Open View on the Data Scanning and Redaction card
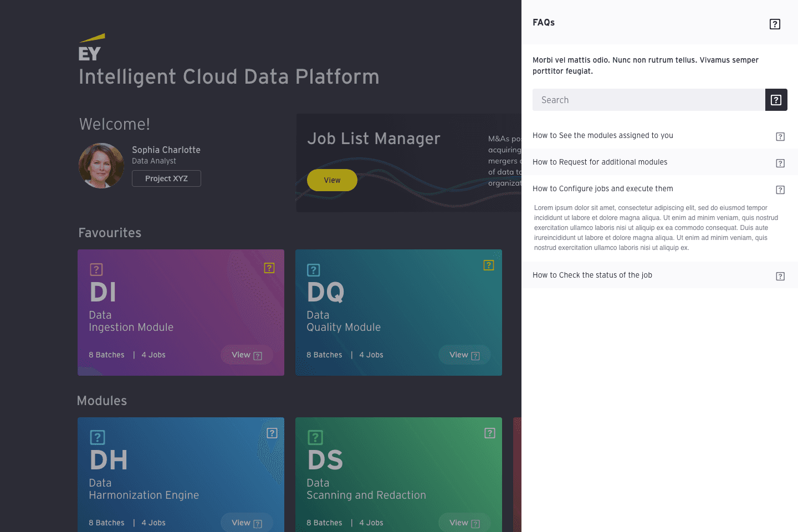 click(x=464, y=523)
